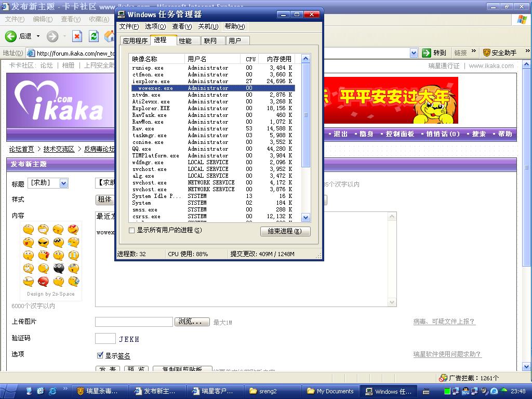The width and height of the screenshot is (532, 399).
Task: Click the 结束进程(E) button
Action: 285,231
